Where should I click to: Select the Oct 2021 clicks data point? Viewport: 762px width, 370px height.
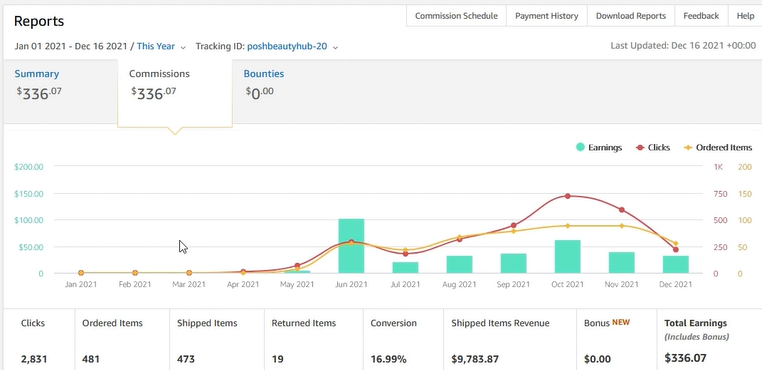pyautogui.click(x=568, y=196)
